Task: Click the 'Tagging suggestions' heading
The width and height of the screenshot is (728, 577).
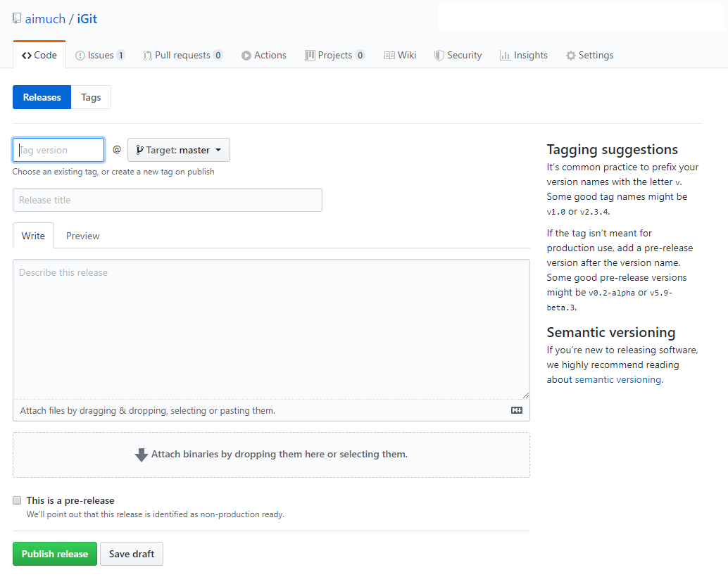Action: click(x=612, y=149)
